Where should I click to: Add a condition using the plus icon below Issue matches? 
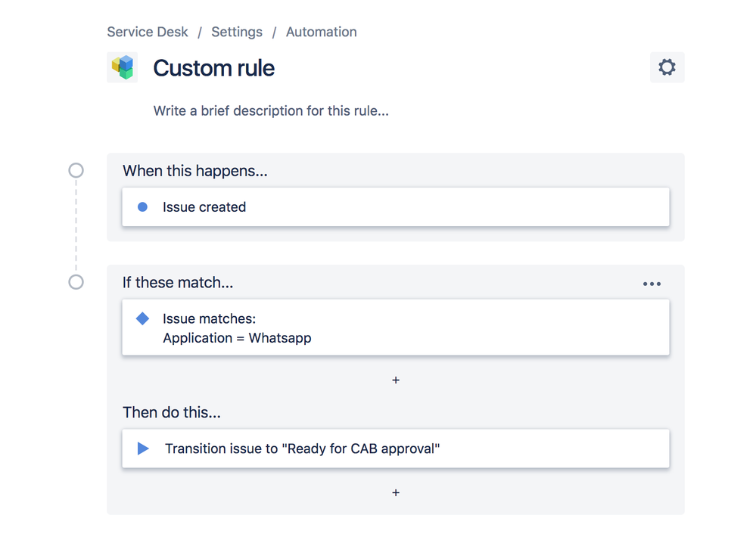[396, 380]
